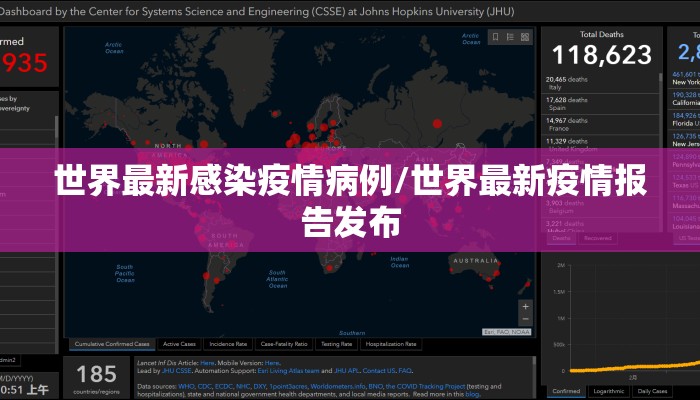Image resolution: width=700 pixels, height=400 pixels.
Task: Open the WHO data source link
Action: [x=186, y=387]
